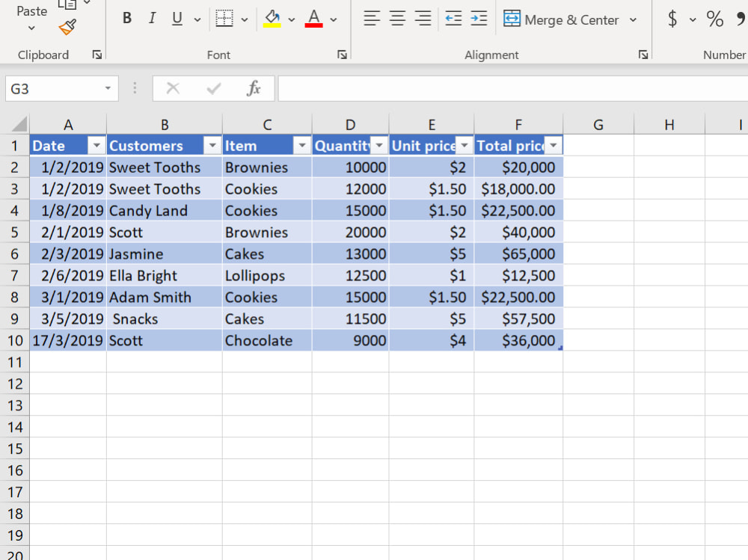Apply cell borders icon
This screenshot has width=748, height=560.
(x=224, y=19)
